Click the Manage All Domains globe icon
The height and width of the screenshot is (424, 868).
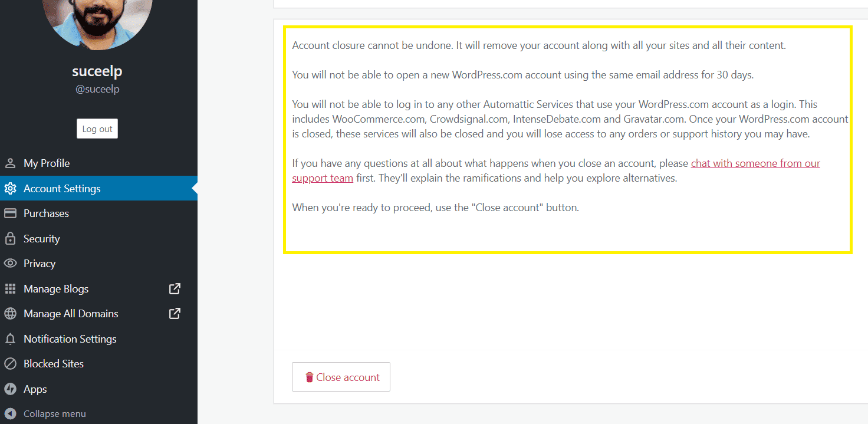(10, 314)
